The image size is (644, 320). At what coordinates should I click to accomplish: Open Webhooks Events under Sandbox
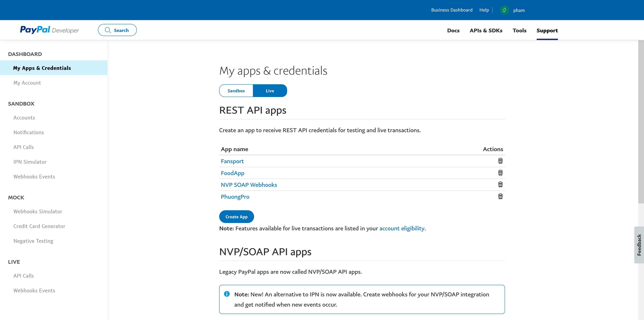pyautogui.click(x=34, y=177)
